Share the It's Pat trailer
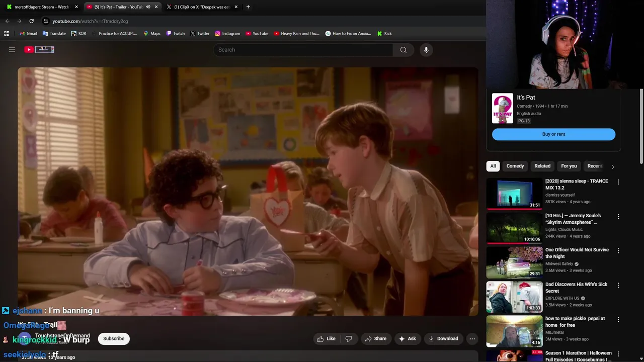 376,339
